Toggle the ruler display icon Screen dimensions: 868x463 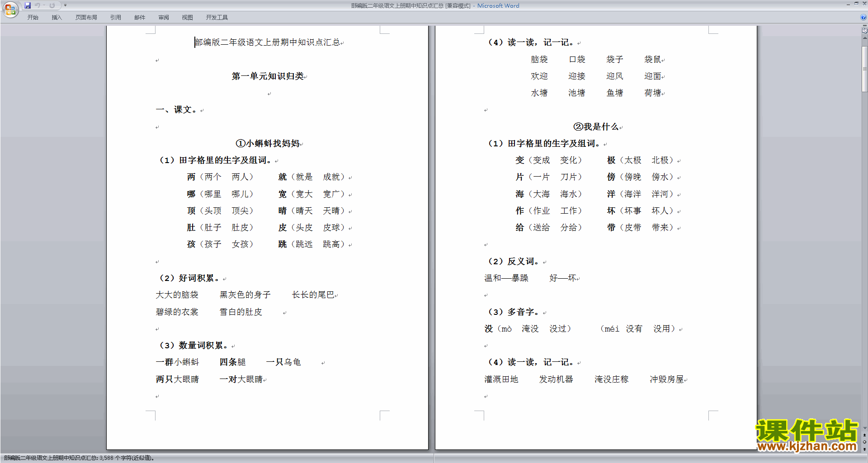tap(864, 31)
